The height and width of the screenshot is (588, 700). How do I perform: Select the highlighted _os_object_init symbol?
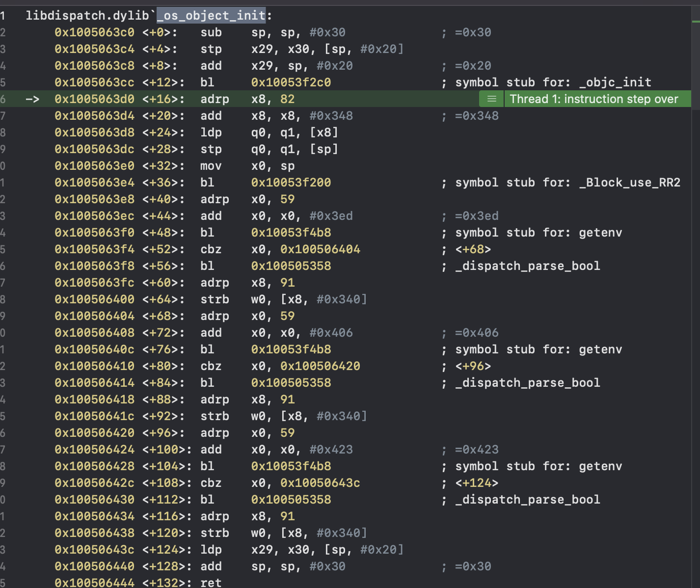211,16
